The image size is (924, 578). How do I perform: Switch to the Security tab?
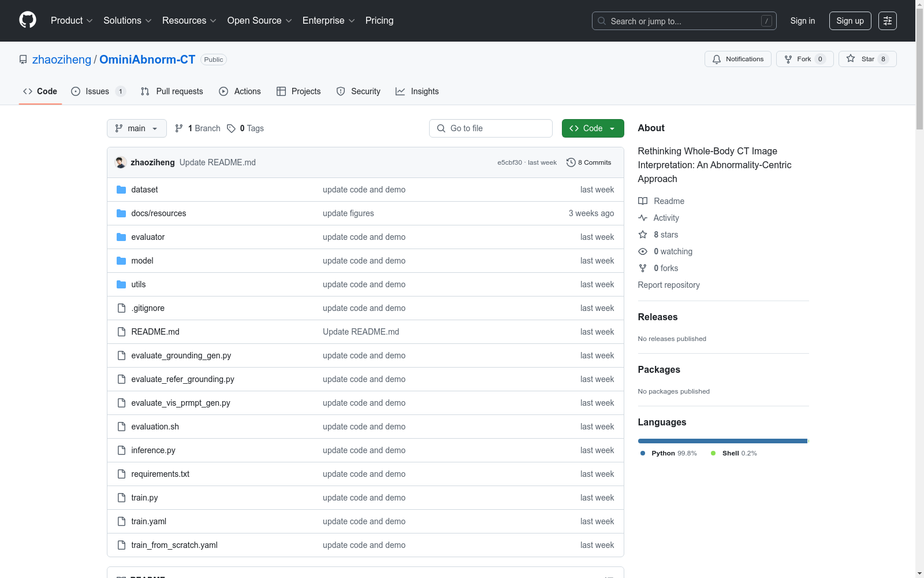[x=359, y=91]
